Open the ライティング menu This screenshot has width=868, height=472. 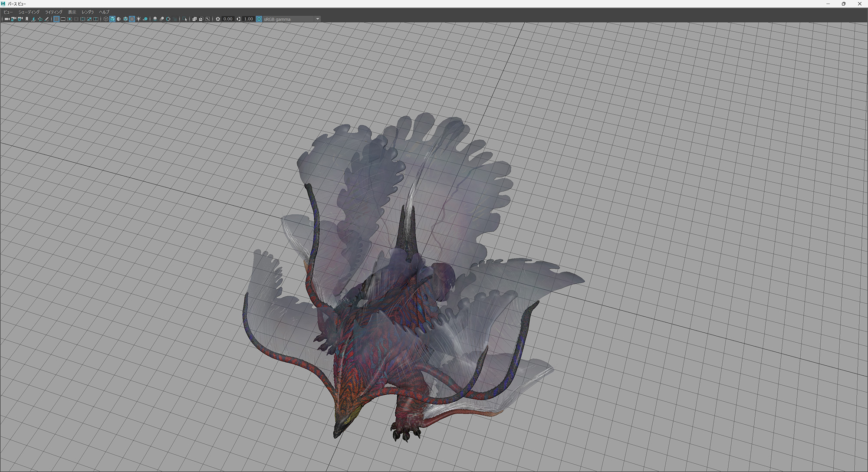[x=53, y=12]
